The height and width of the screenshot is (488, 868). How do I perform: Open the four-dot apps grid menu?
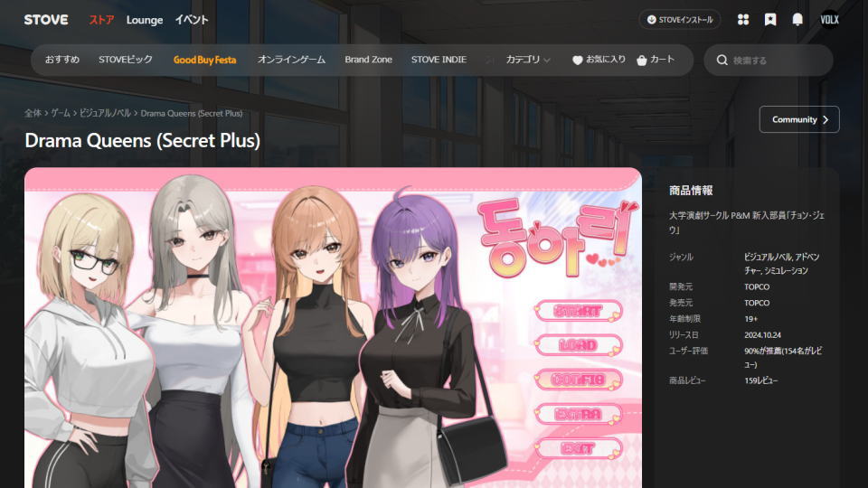click(x=743, y=19)
